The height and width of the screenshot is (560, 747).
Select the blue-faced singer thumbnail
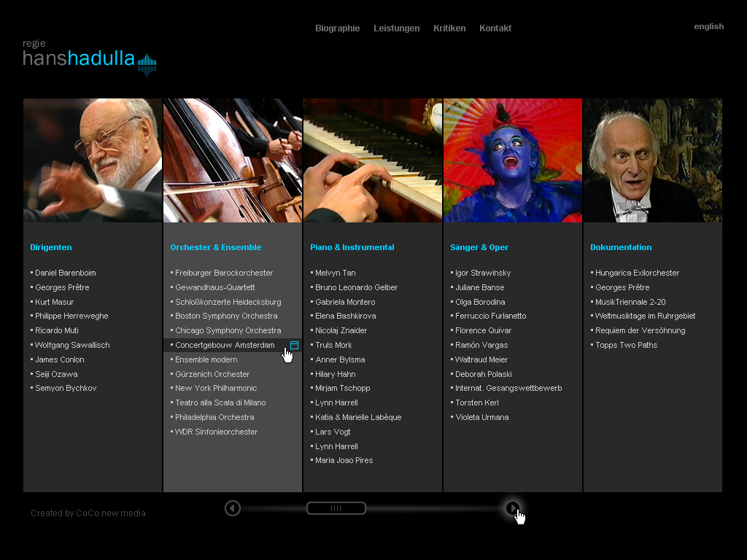pos(513,160)
